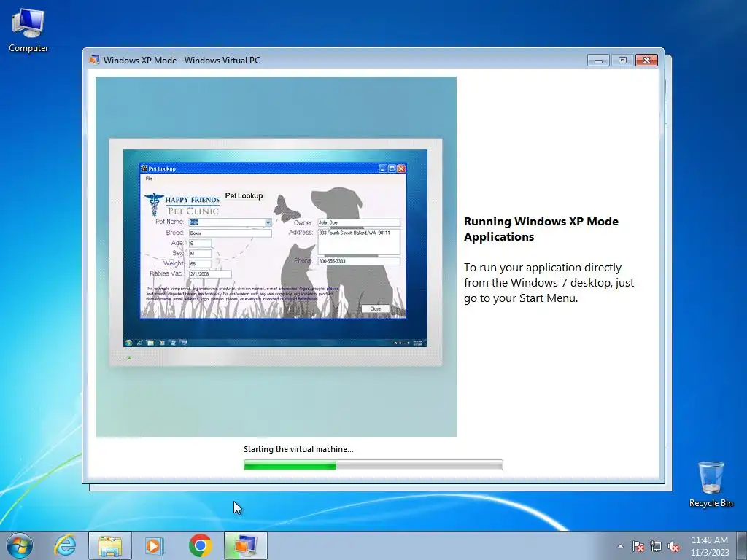Viewport: 747px width, 560px height.
Task: Launch Internet Explorer from the taskbar
Action: click(65, 545)
